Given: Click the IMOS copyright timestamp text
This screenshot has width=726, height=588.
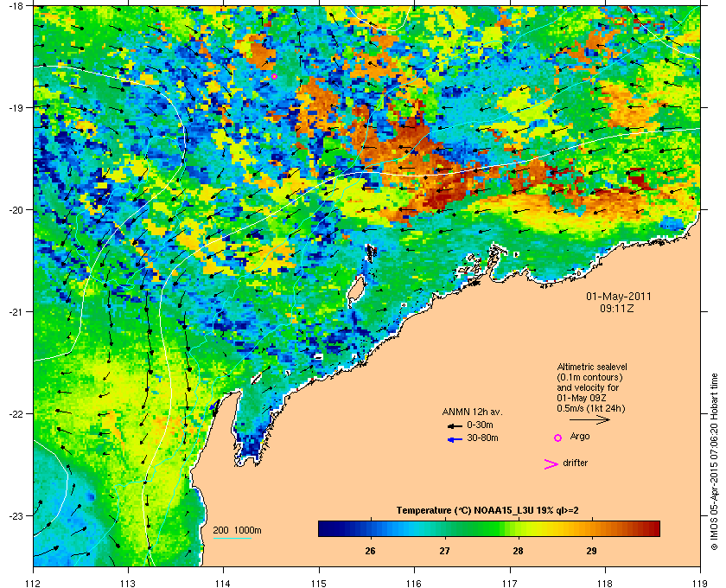Looking at the screenshot, I should [x=715, y=463].
